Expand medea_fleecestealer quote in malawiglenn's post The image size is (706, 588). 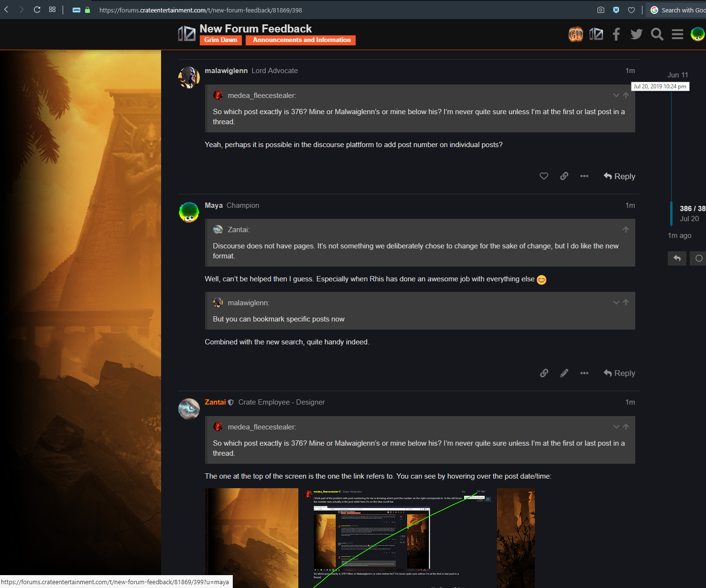(x=616, y=96)
